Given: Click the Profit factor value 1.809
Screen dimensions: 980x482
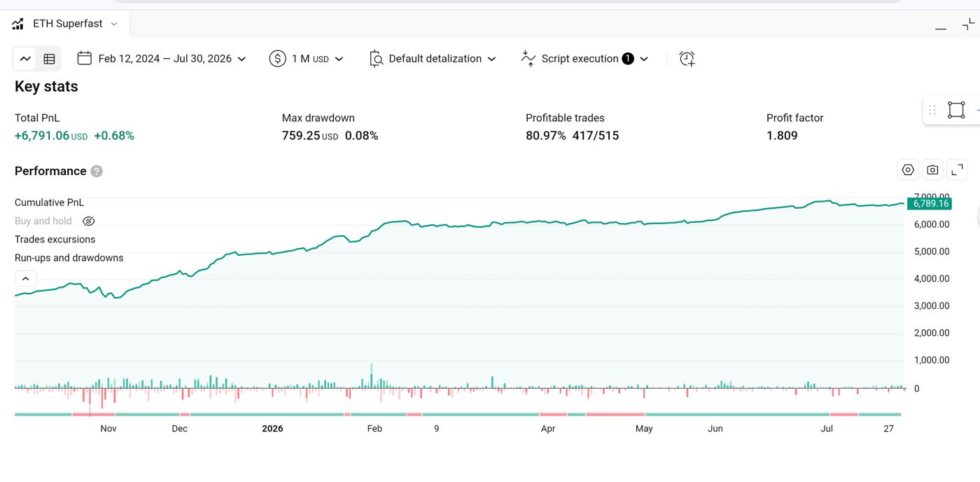Looking at the screenshot, I should [x=782, y=136].
